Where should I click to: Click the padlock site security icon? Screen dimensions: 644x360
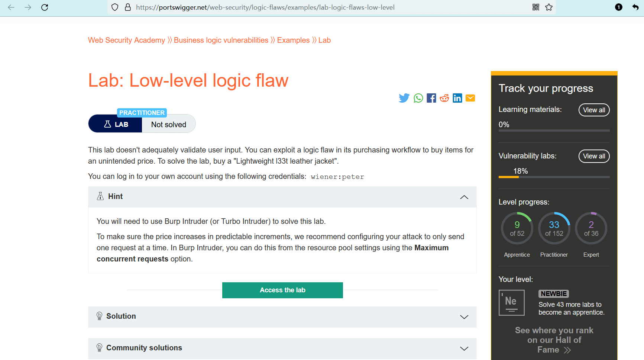(x=128, y=7)
